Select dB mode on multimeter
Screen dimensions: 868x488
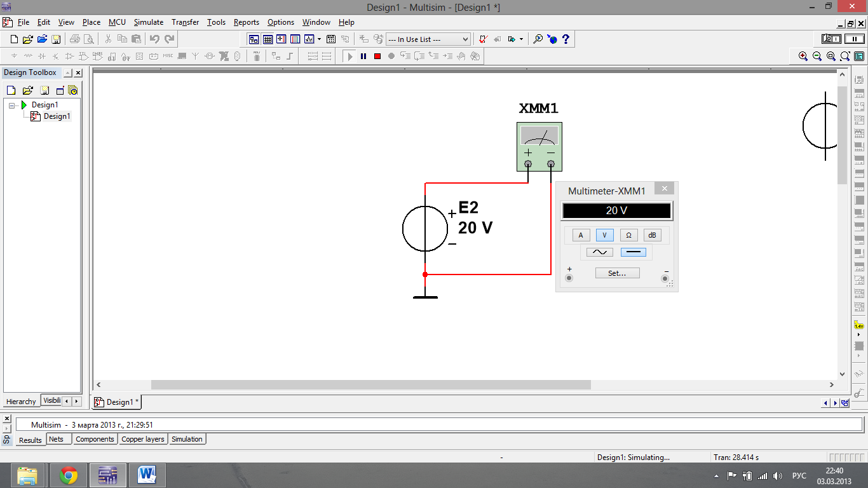point(652,235)
